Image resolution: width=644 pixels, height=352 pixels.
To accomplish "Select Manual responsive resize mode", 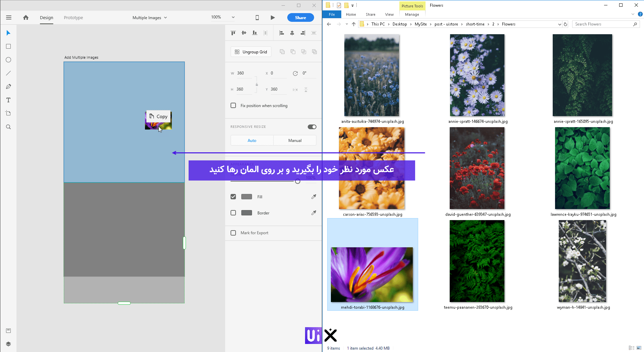I will [x=295, y=141].
